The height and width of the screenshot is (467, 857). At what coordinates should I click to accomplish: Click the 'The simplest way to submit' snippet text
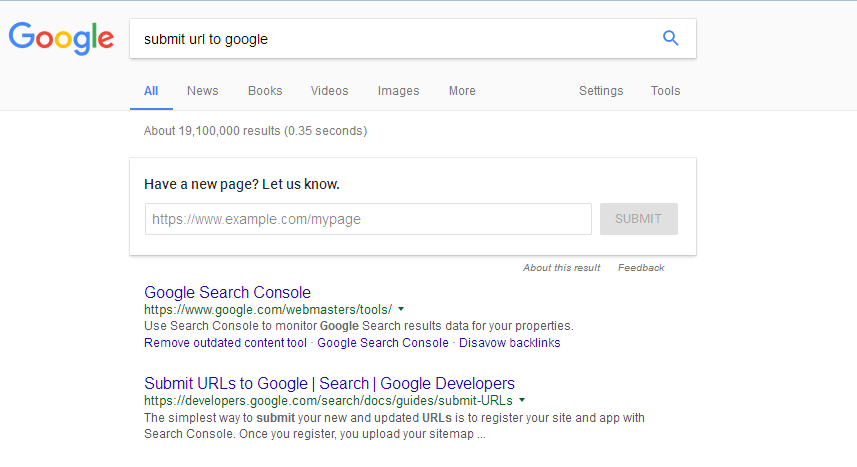[394, 426]
